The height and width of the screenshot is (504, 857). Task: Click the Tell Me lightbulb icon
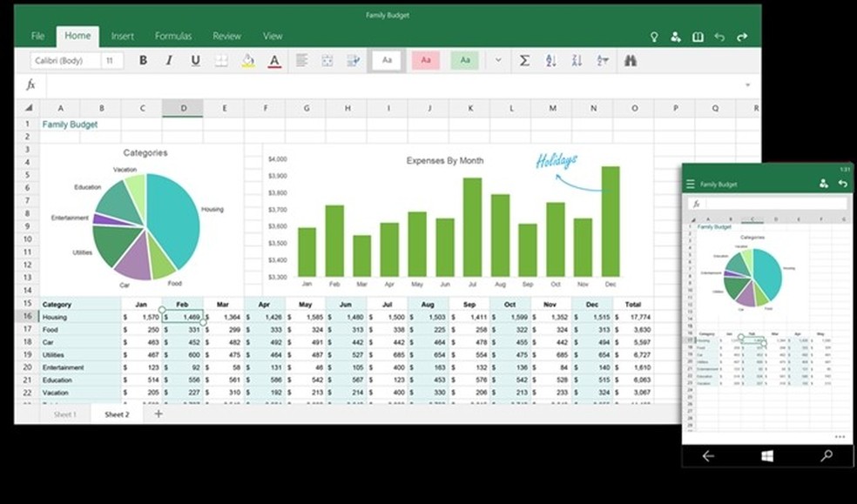point(655,36)
